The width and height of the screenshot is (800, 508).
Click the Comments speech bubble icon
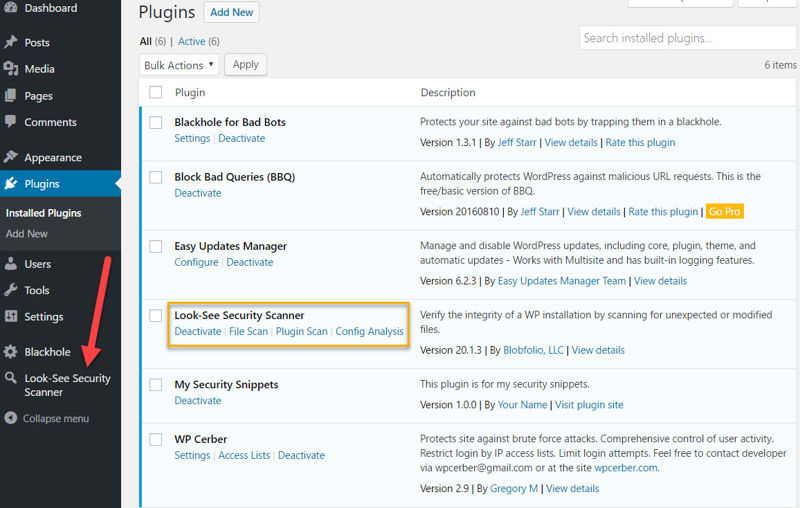click(11, 121)
